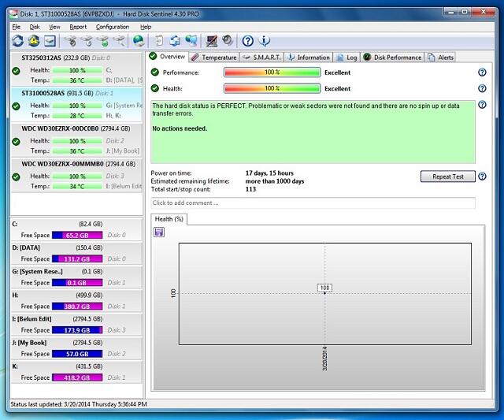The image size is (504, 420).
Task: Click green check icon of WD30EZRX-00MMMB0 disk
Action: click(16, 177)
